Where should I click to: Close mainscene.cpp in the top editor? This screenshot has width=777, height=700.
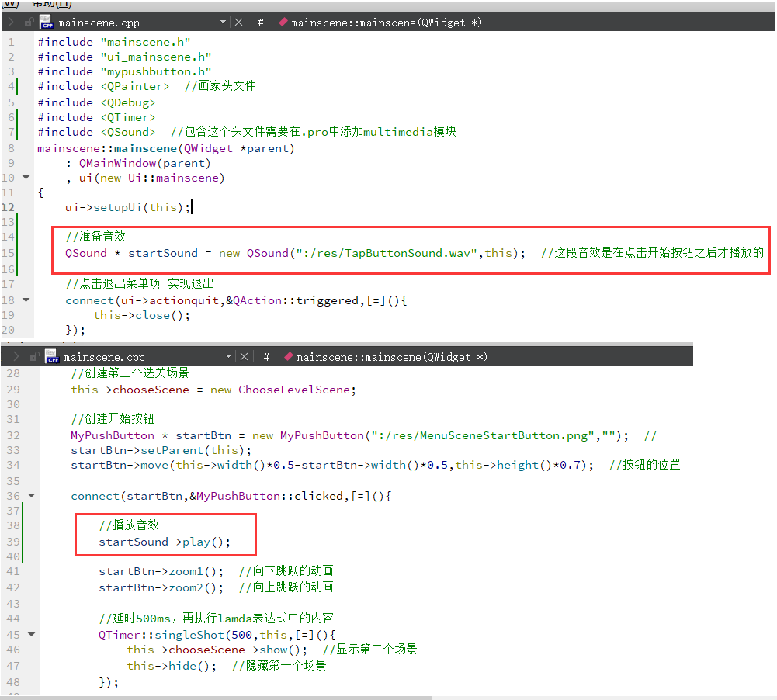(239, 23)
